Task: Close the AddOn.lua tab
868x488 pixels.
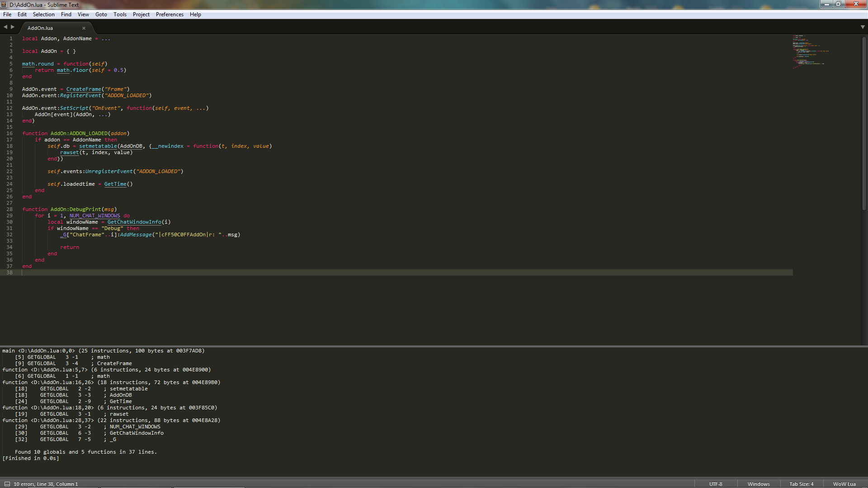Action: tap(84, 28)
